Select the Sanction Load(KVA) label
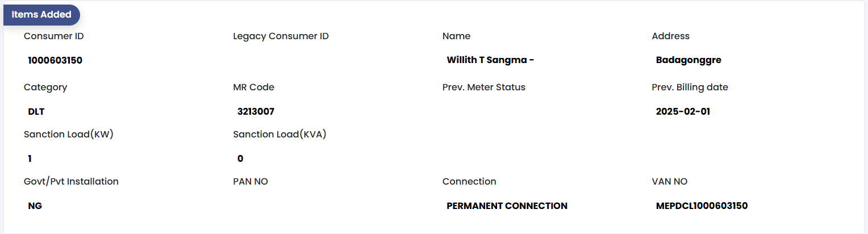Image resolution: width=868 pixels, height=234 pixels. [279, 135]
